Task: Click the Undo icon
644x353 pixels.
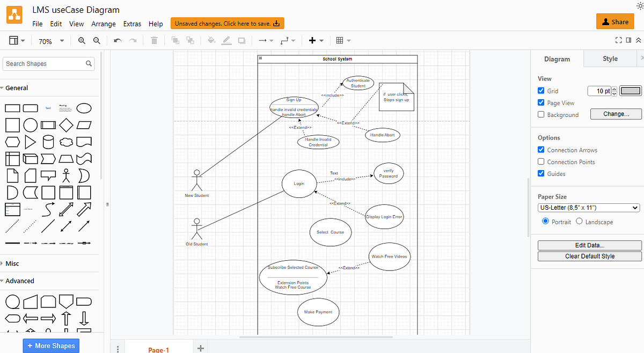Action: [118, 40]
